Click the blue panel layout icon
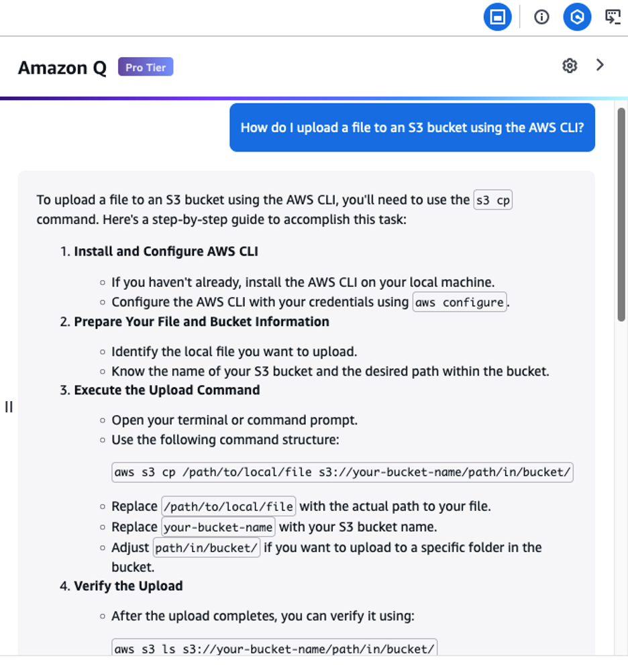The image size is (628, 672). 497,17
